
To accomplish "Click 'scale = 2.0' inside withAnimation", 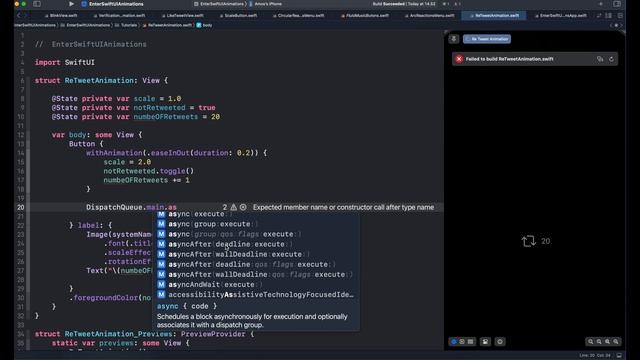I will [x=127, y=162].
